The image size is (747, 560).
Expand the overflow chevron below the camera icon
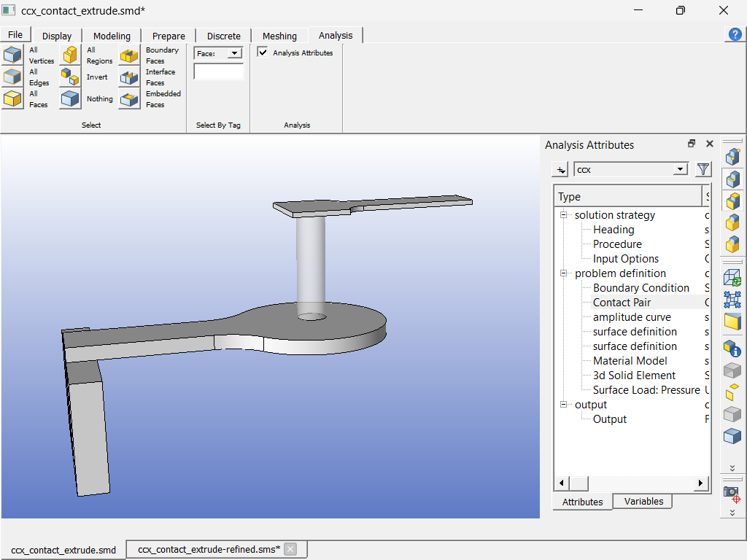coord(732,513)
